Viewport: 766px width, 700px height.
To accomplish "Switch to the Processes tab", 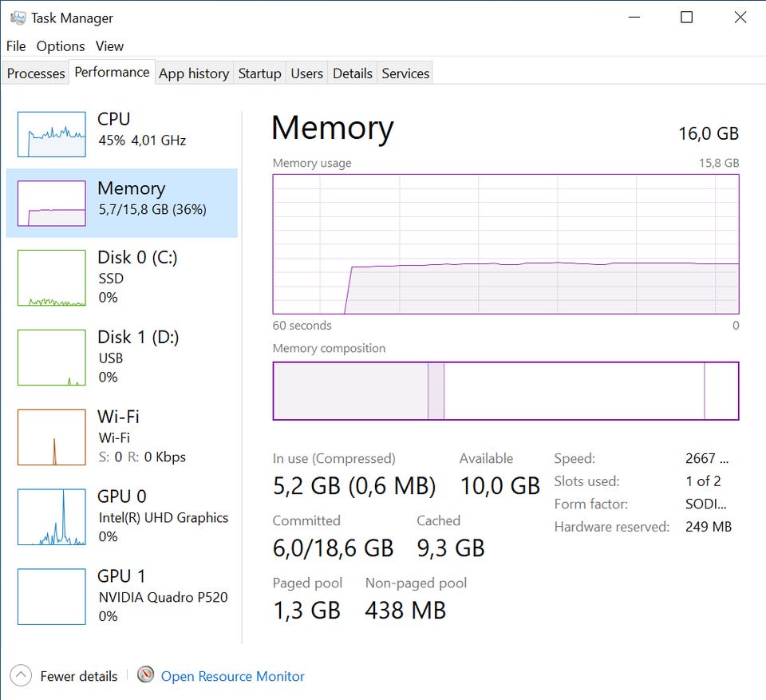I will (x=36, y=73).
